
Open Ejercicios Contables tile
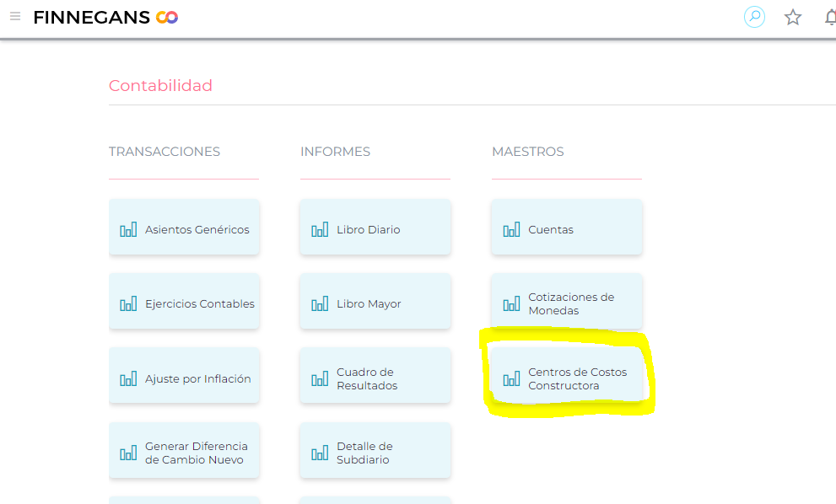(184, 303)
